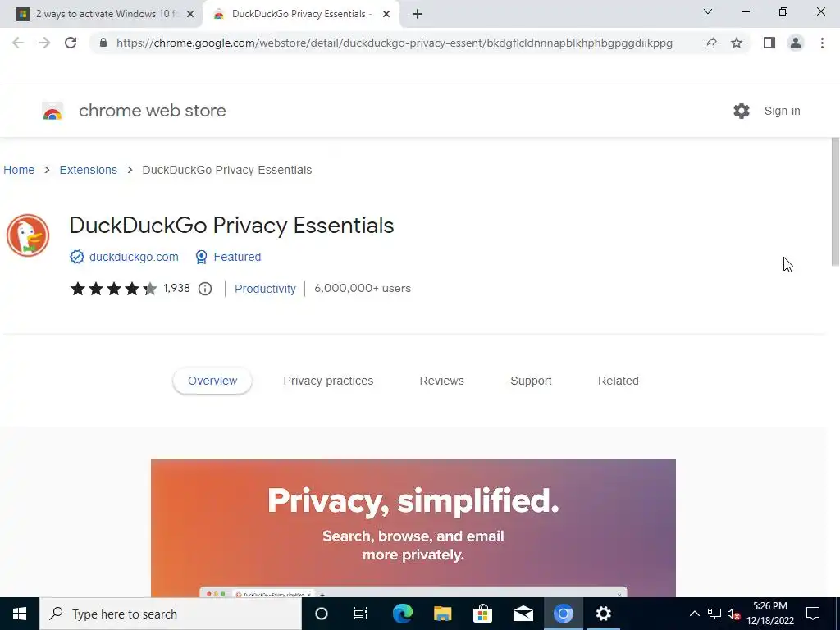The width and height of the screenshot is (840, 630).
Task: Open the web store settings gear
Action: tap(742, 111)
